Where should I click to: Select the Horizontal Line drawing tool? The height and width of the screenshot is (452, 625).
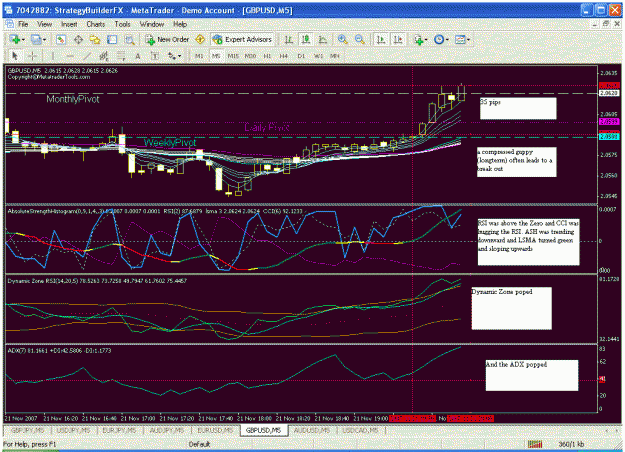tap(70, 56)
